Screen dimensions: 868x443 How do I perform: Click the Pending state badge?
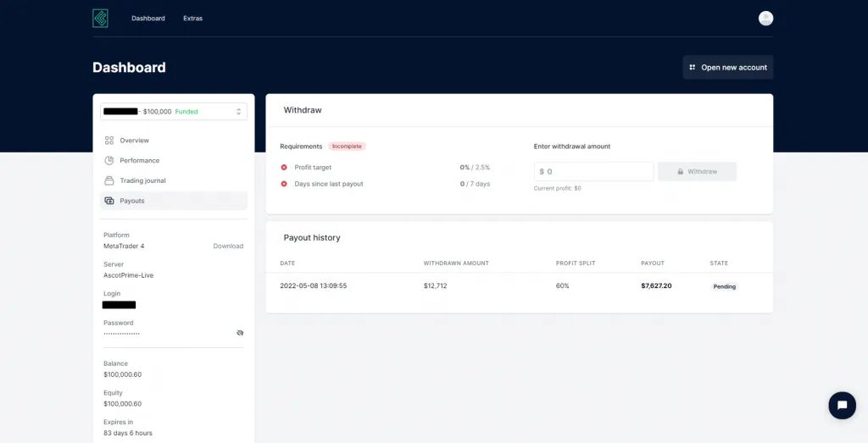pos(725,286)
